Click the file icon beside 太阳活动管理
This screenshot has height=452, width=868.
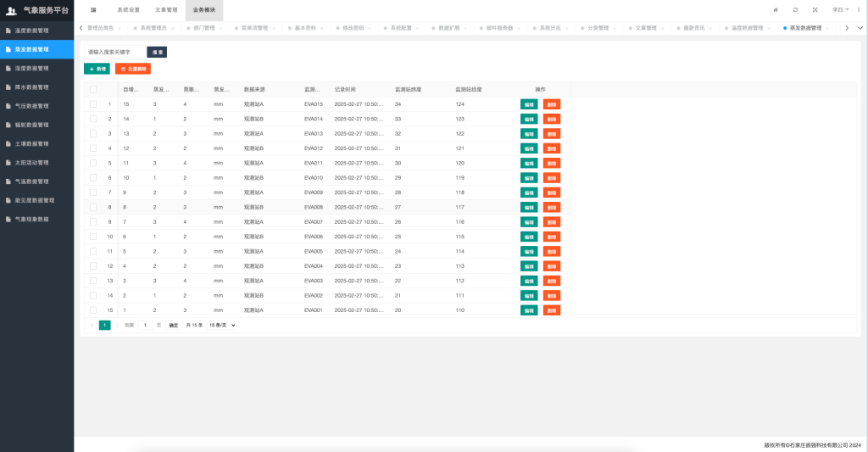pyautogui.click(x=8, y=162)
